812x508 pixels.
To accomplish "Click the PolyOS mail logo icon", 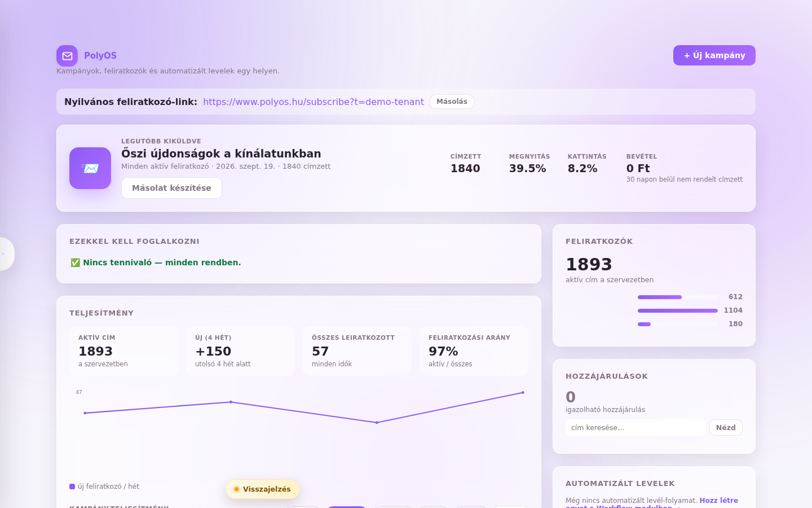I will click(x=67, y=56).
